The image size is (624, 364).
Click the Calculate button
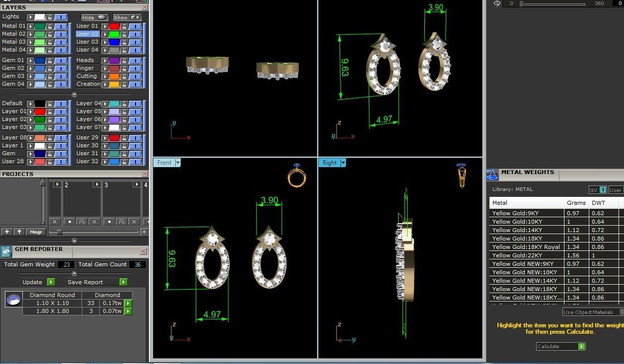click(x=560, y=346)
